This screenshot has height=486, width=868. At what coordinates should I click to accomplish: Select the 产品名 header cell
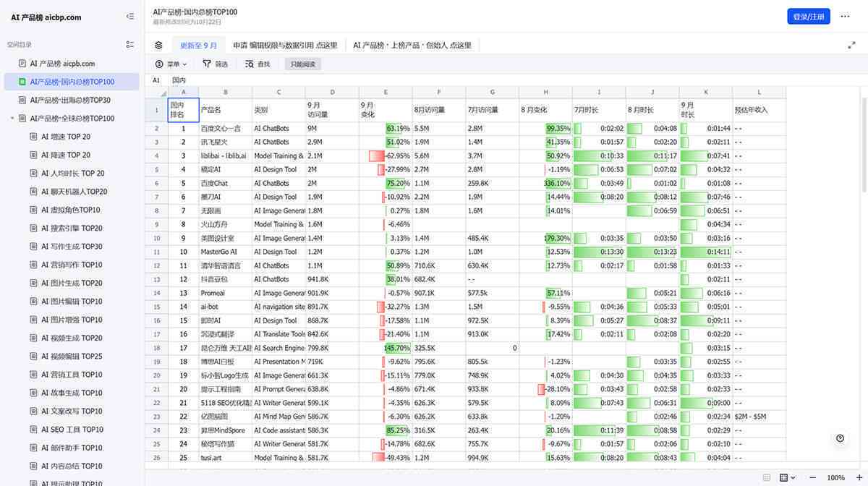point(226,110)
